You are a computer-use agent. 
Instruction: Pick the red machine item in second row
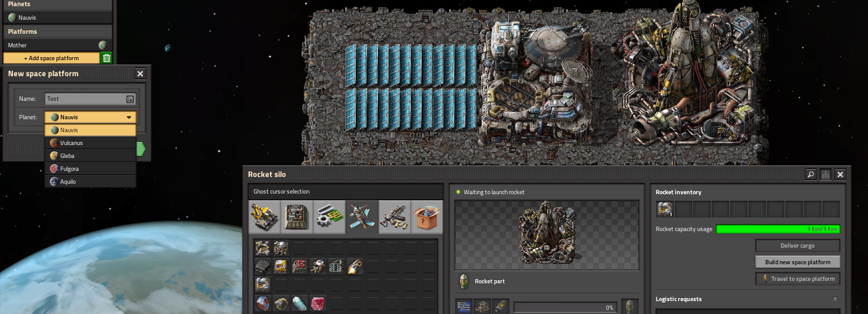[x=300, y=267]
